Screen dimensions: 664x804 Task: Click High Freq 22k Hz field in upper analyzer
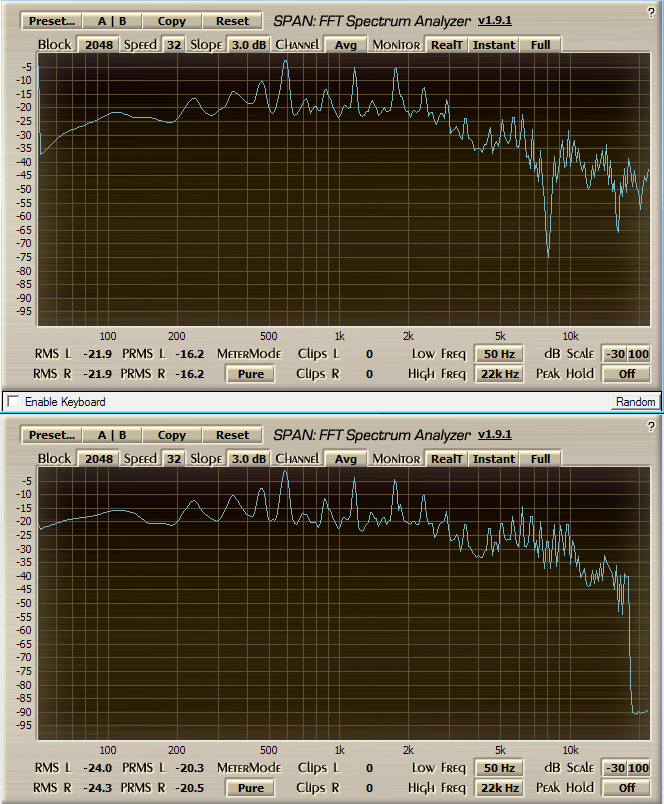click(498, 374)
